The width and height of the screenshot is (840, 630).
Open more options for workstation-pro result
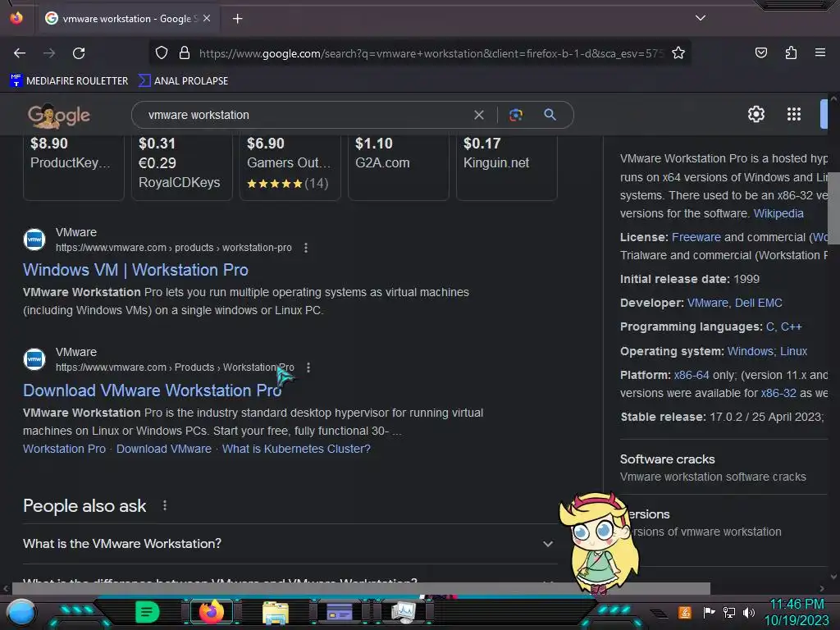[x=305, y=248]
